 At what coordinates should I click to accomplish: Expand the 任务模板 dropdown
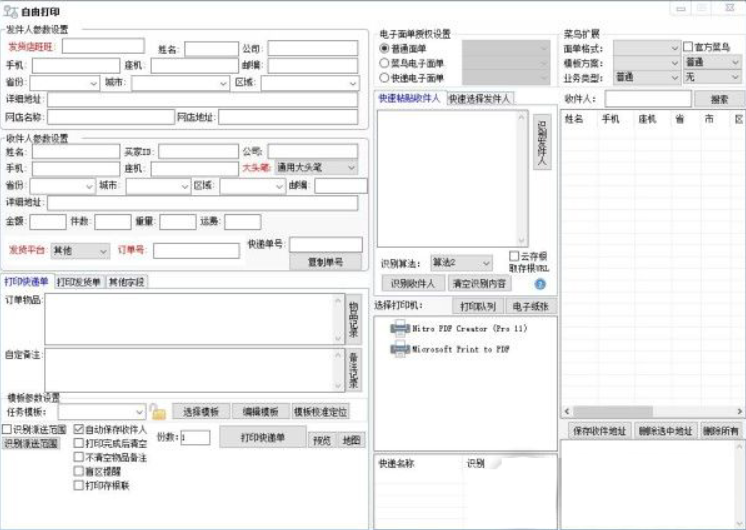point(102,412)
